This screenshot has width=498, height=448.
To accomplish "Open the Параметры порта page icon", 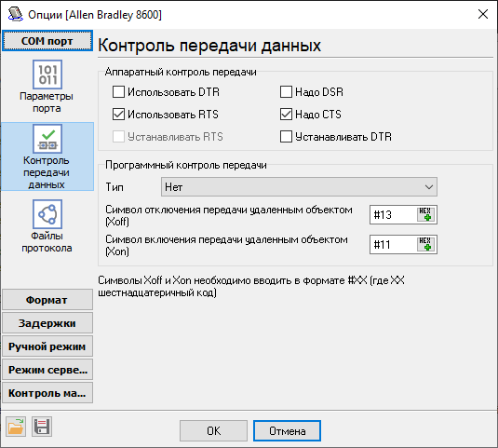I will point(47,75).
